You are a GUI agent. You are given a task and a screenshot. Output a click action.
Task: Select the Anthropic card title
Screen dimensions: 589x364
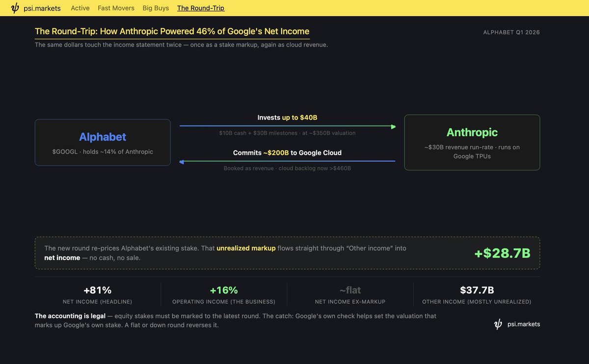472,132
